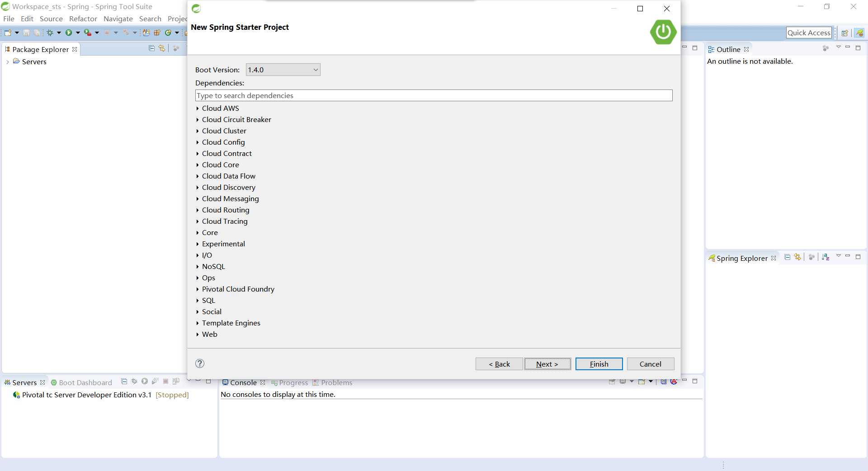Viewport: 868px width, 471px height.
Task: Collapse All in Spring Explorer panel
Action: click(x=787, y=257)
